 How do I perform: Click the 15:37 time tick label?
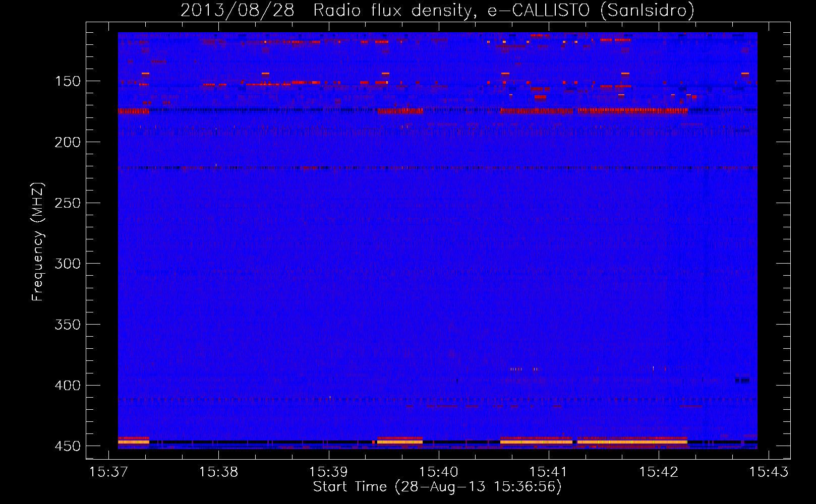(x=109, y=472)
